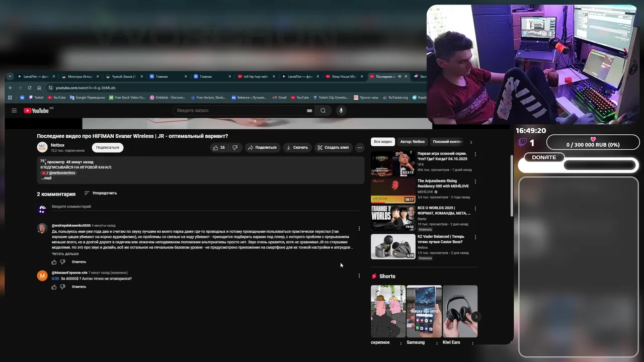The image size is (644, 362).
Task: Focus the Введите комментарий field
Action: [x=206, y=207]
